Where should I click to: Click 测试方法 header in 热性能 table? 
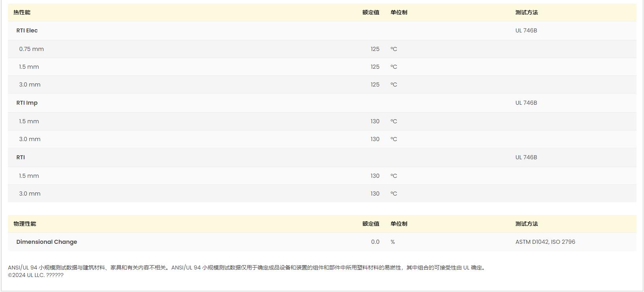click(x=526, y=12)
